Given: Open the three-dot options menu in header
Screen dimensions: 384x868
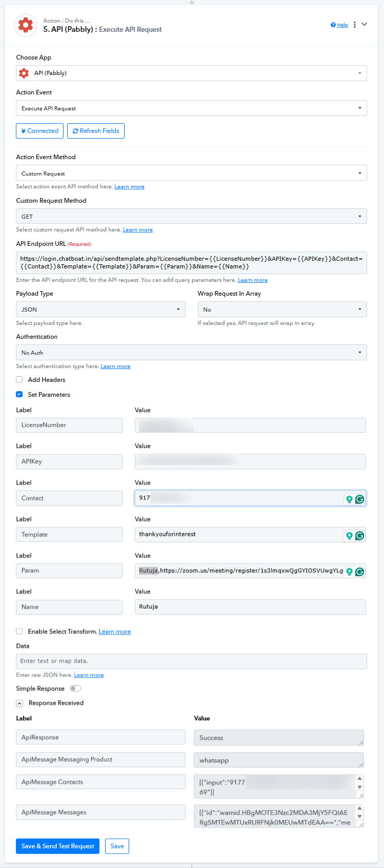Looking at the screenshot, I should click(x=355, y=25).
